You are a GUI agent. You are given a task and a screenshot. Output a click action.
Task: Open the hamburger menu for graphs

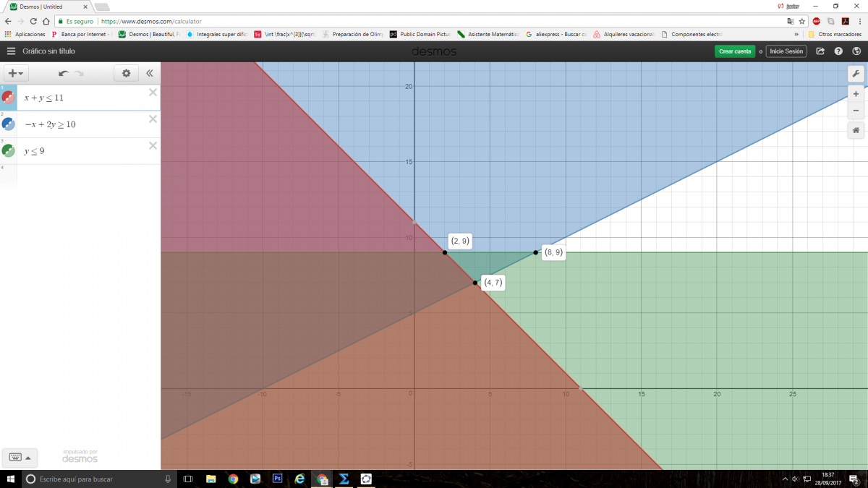(x=11, y=51)
